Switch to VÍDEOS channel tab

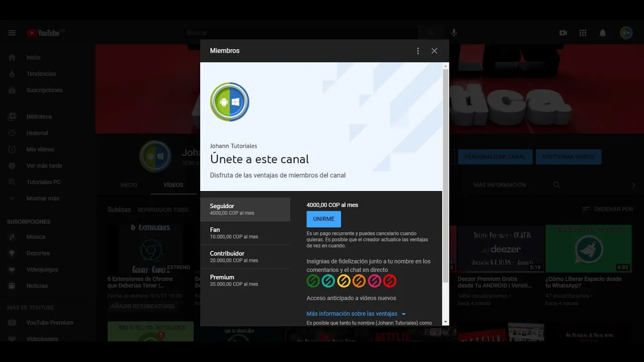[x=173, y=185]
